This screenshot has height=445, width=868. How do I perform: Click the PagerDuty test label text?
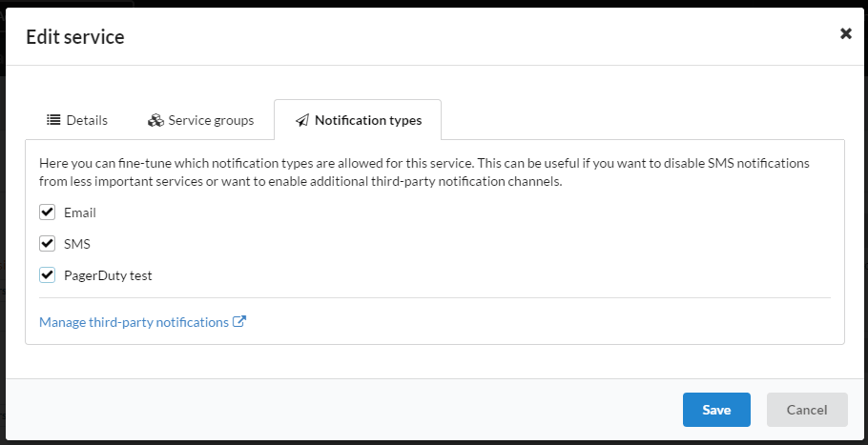tap(108, 275)
